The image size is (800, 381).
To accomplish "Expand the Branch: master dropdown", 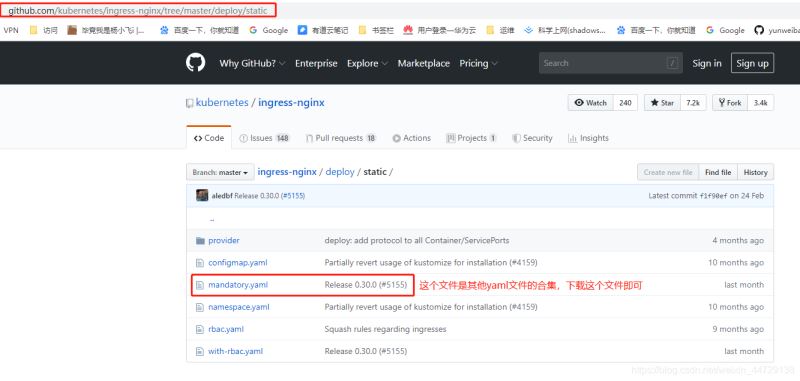I will tap(220, 172).
